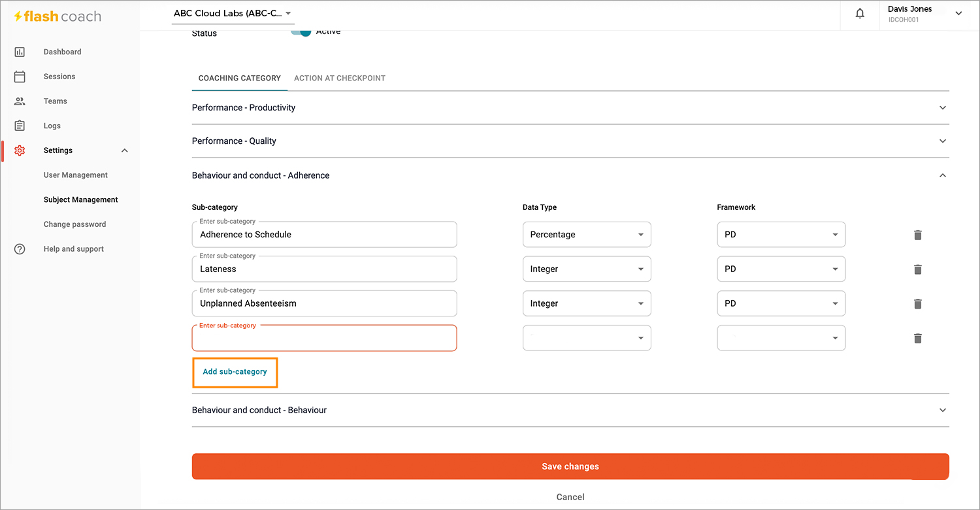The width and height of the screenshot is (980, 510).
Task: Click the Help and support question icon
Action: pos(20,249)
